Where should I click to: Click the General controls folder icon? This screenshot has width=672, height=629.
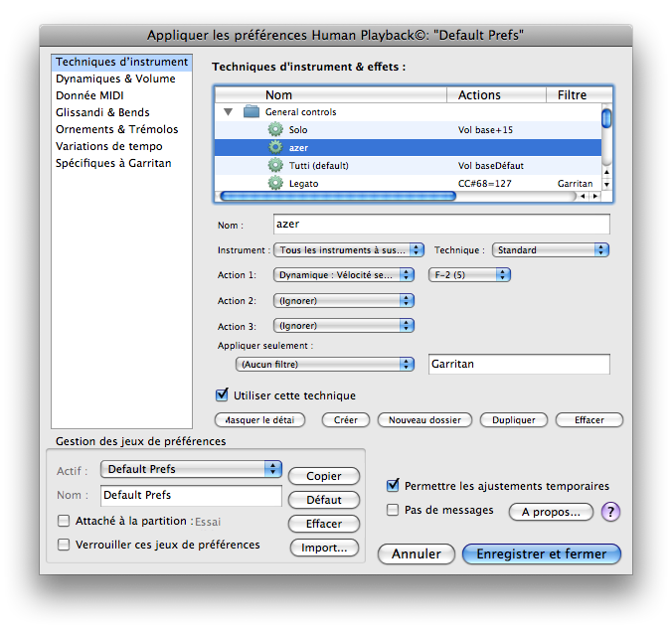click(x=251, y=112)
